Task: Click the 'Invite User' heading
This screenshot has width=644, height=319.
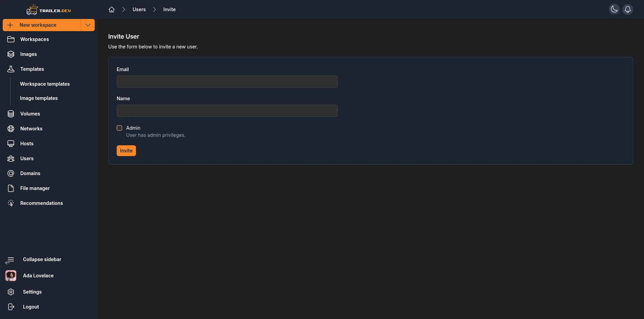Action: pos(124,37)
